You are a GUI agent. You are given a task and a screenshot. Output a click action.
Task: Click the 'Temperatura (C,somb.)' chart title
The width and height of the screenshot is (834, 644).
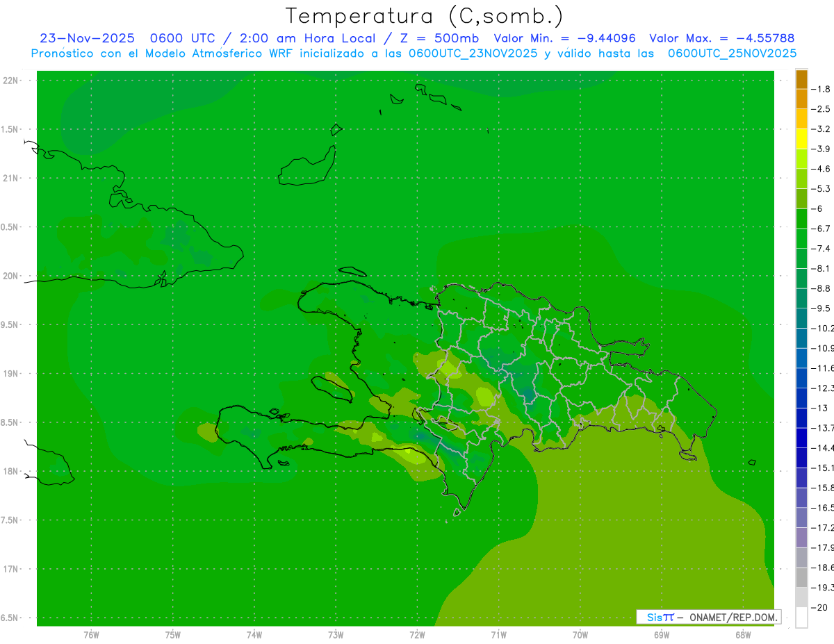click(x=425, y=16)
